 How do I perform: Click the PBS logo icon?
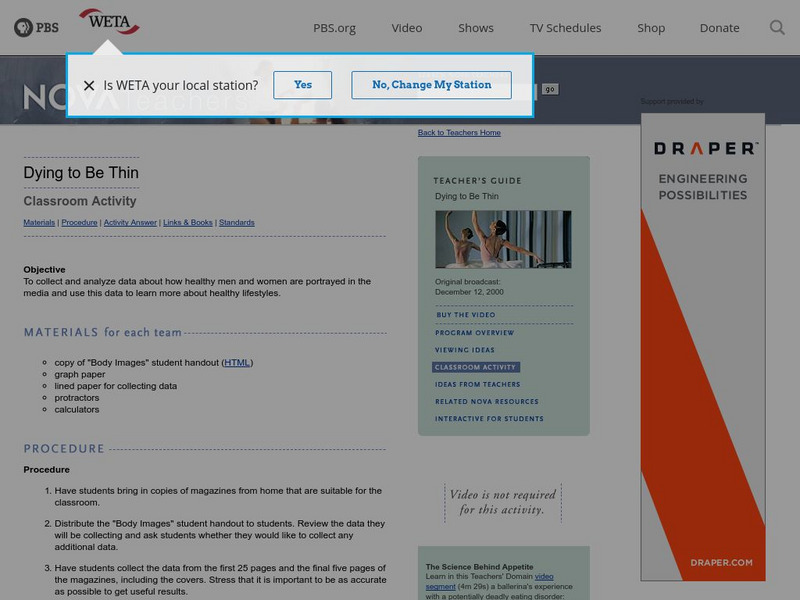(36, 27)
